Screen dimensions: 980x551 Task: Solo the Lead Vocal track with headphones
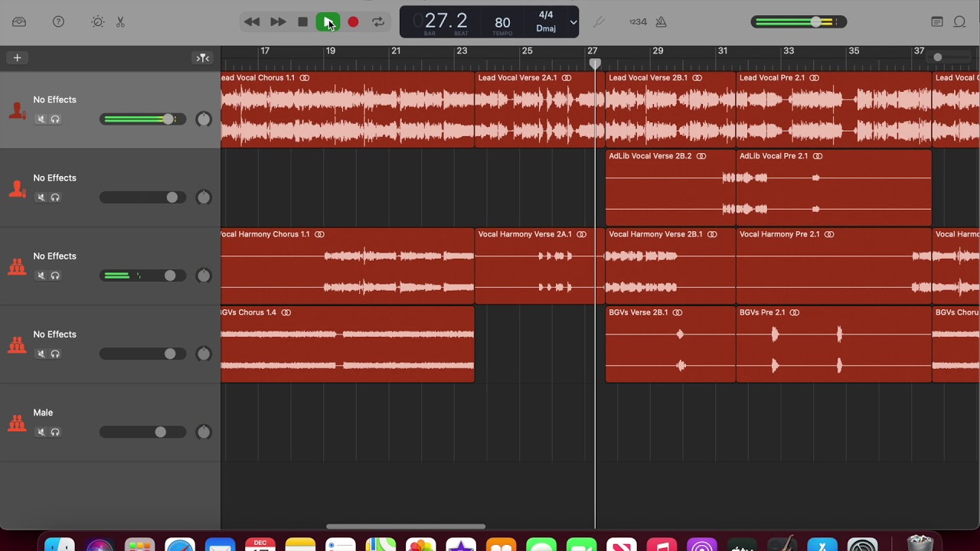(55, 119)
